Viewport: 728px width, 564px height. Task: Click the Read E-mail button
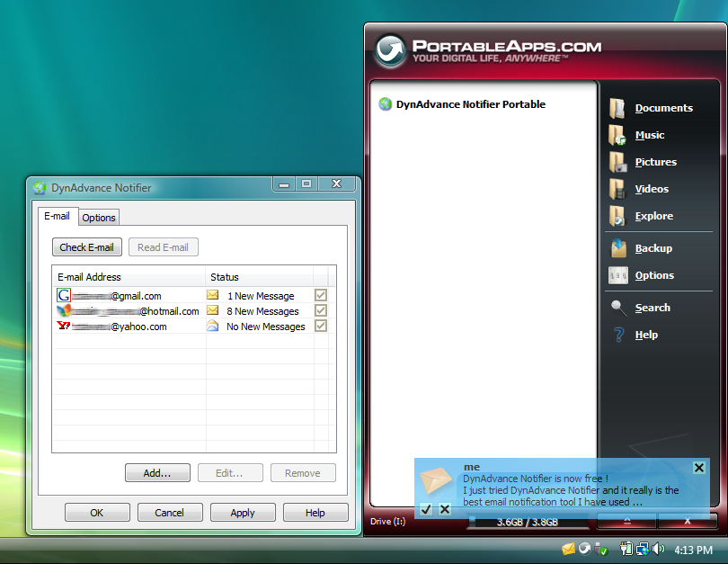coord(163,247)
